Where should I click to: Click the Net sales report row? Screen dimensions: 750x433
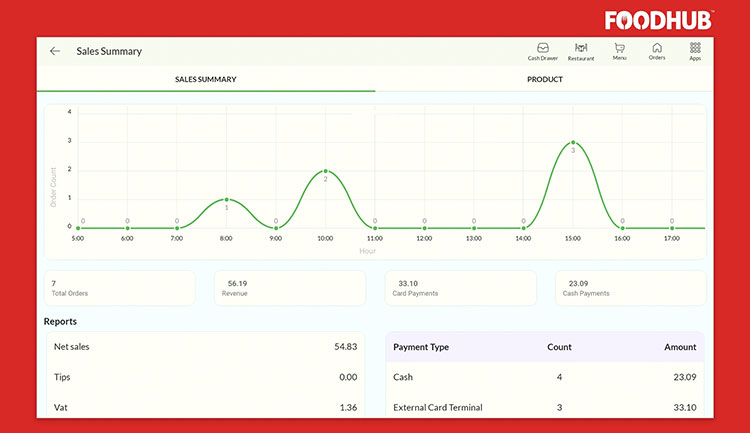point(205,346)
